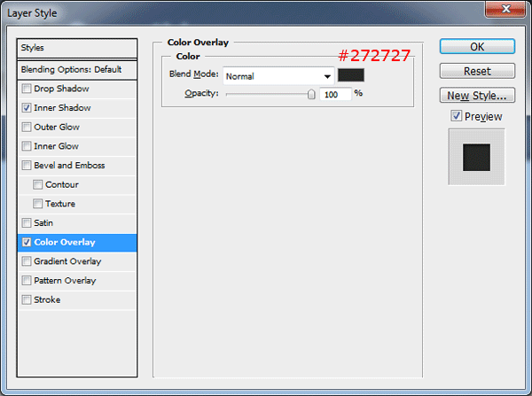Enable the Satin checkbox

point(27,223)
